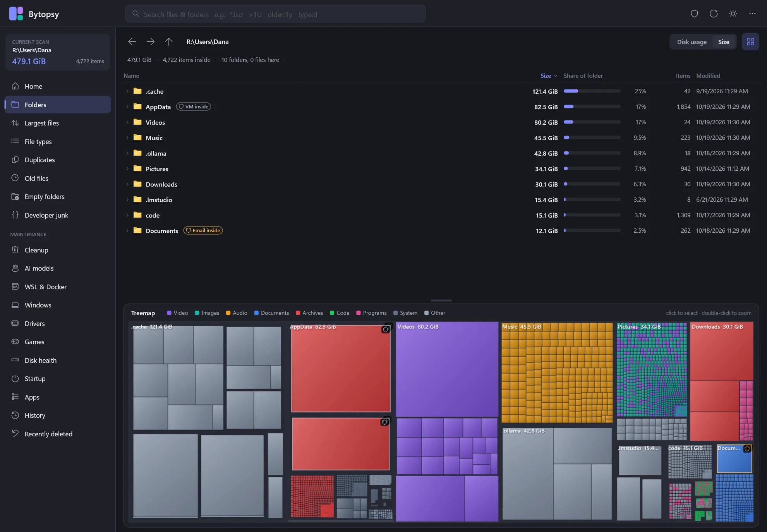
Task: Go back with the left arrow
Action: (x=132, y=41)
